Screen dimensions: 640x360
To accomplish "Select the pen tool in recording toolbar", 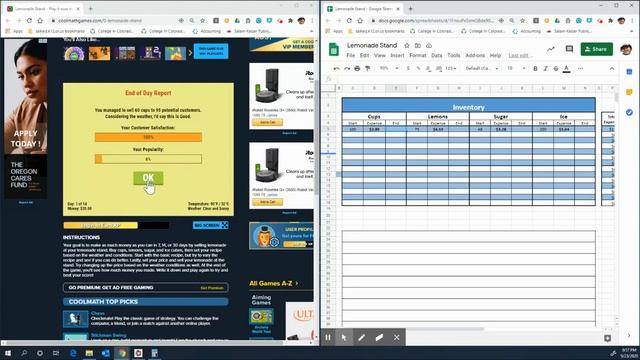I will pos(361,338).
